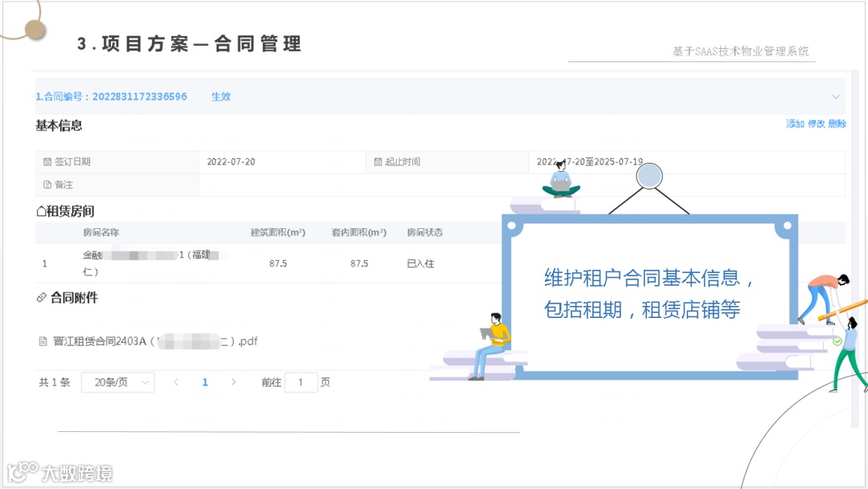868x489 pixels.
Task: Go to previous page arrow
Action: point(176,382)
